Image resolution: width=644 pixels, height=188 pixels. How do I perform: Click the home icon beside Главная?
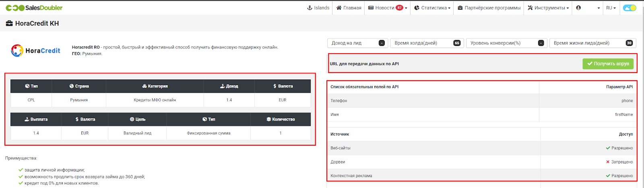point(339,8)
